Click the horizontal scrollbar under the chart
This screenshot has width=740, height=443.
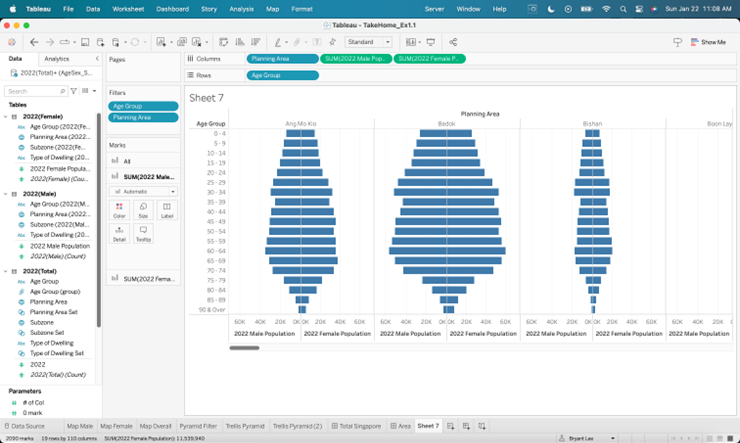[244, 348]
